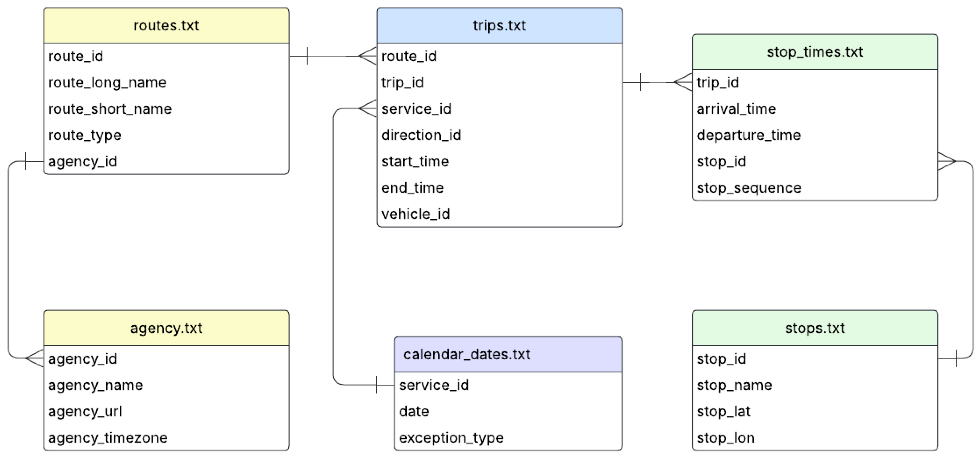The image size is (980, 457).
Task: Click route_long_name field in routes.txt
Action: 107,83
